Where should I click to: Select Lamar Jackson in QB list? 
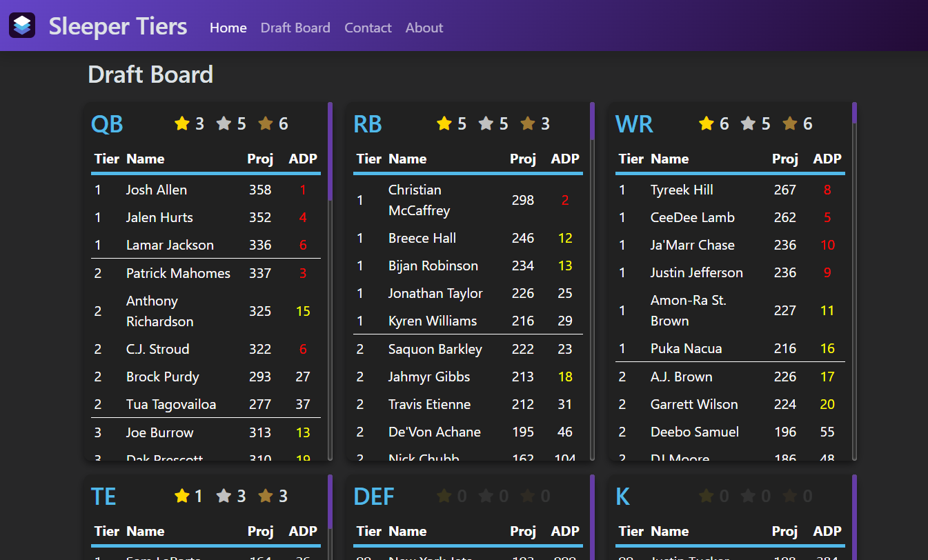tap(206, 245)
